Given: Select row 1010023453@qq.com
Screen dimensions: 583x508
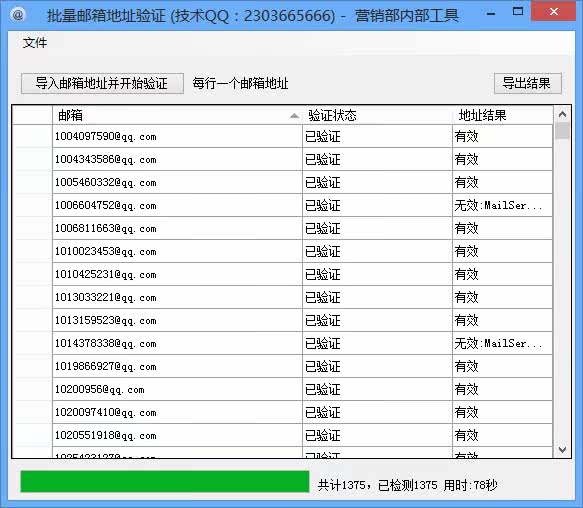Looking at the screenshot, I should pyautogui.click(x=283, y=251).
